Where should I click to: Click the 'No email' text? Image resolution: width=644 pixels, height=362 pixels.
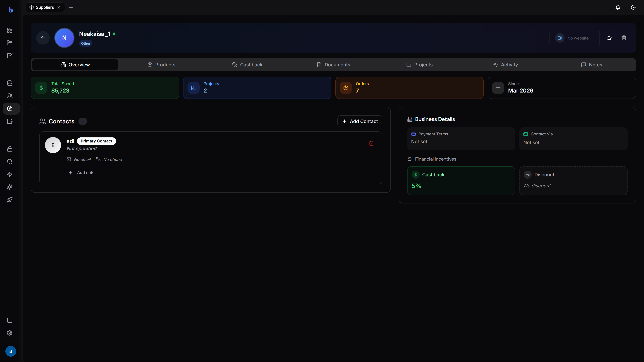82,159
